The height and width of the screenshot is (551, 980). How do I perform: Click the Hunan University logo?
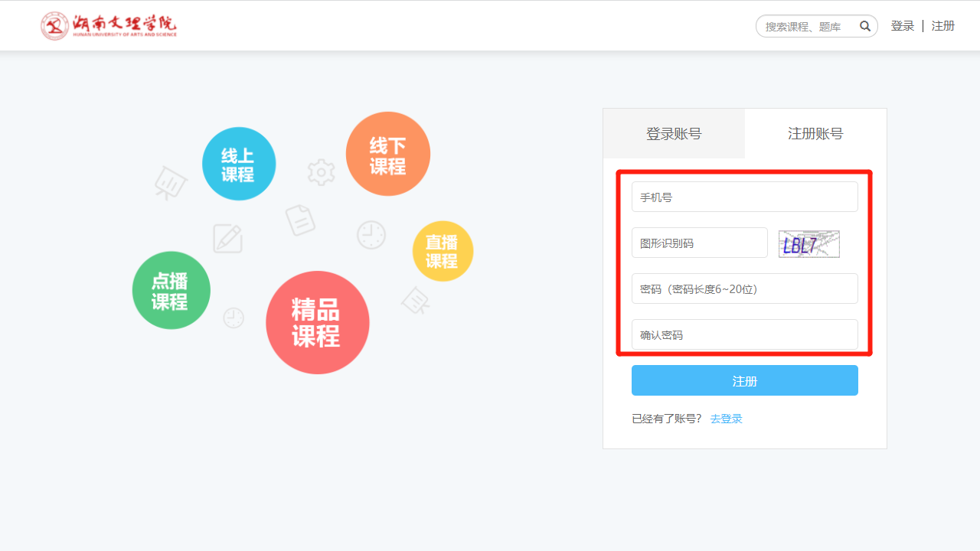pos(109,26)
